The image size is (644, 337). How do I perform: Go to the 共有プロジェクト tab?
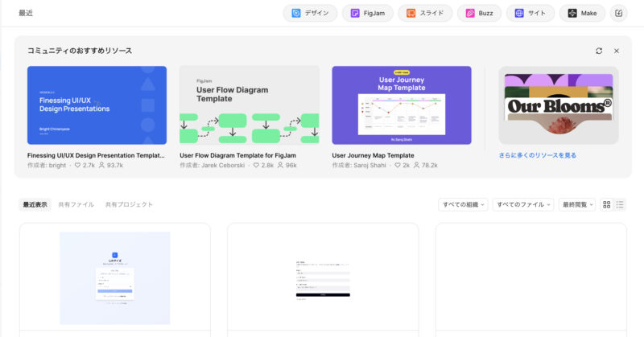[129, 204]
